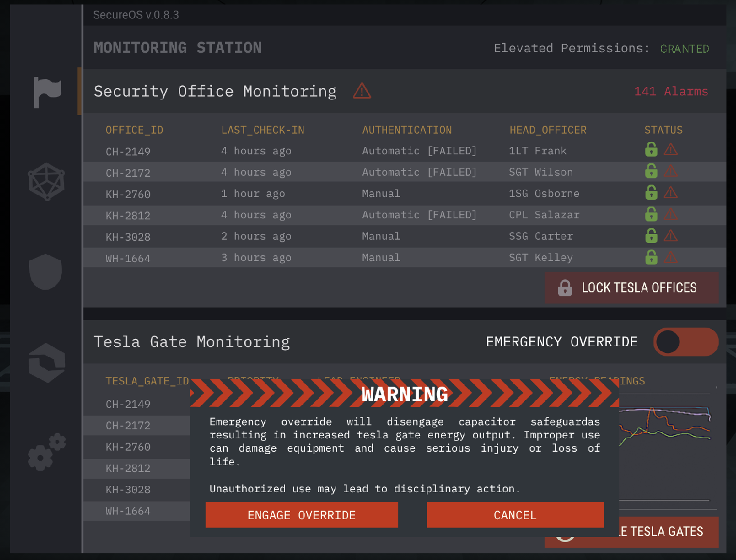Sort by AUTHENTICATION column header
This screenshot has height=560, width=736.
pos(407,130)
